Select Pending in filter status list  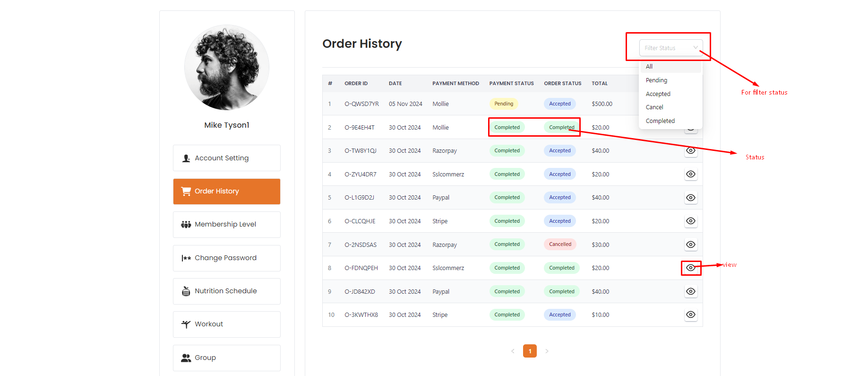(671, 80)
